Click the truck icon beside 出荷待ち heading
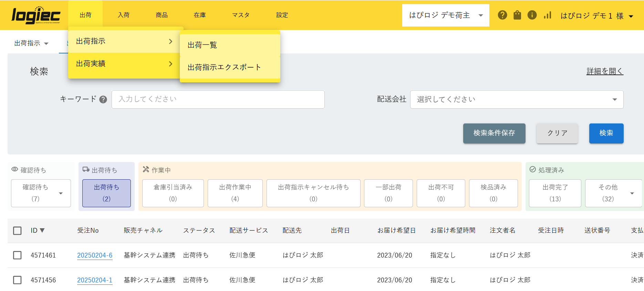Viewport: 644px width, 291px height. (86, 169)
